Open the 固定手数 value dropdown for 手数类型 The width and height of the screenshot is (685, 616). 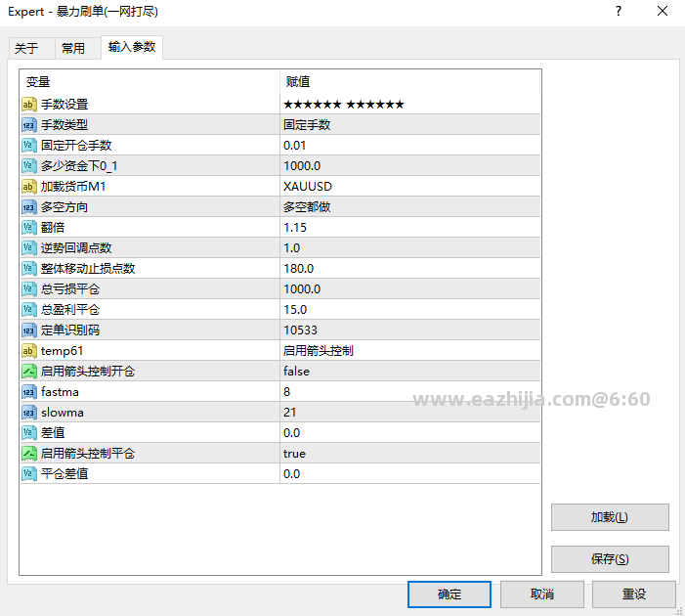point(409,125)
